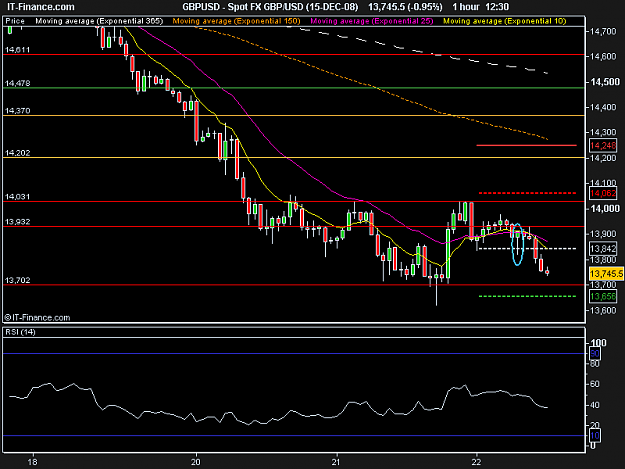Click the RSI (14) panel label

click(x=20, y=332)
